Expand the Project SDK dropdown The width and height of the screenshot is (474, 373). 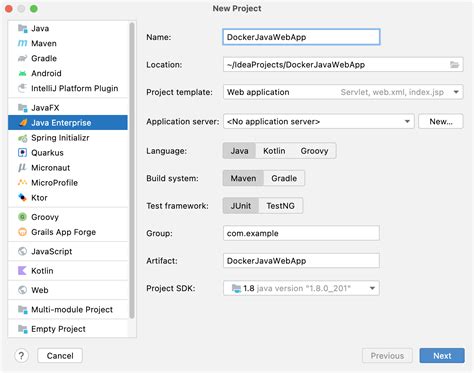click(301, 288)
